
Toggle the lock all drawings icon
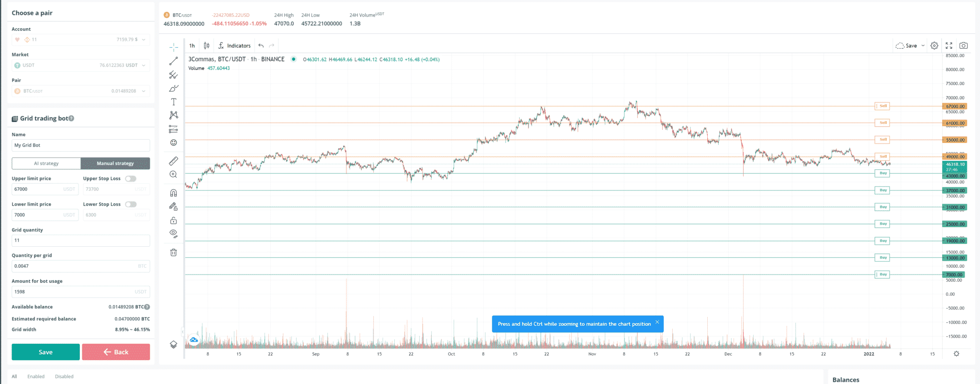[x=174, y=220]
